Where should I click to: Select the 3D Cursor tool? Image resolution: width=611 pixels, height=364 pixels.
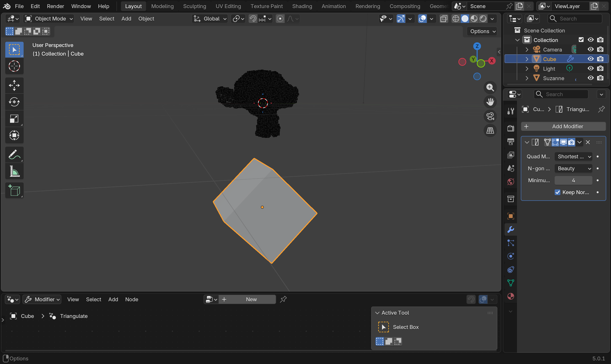point(14,66)
